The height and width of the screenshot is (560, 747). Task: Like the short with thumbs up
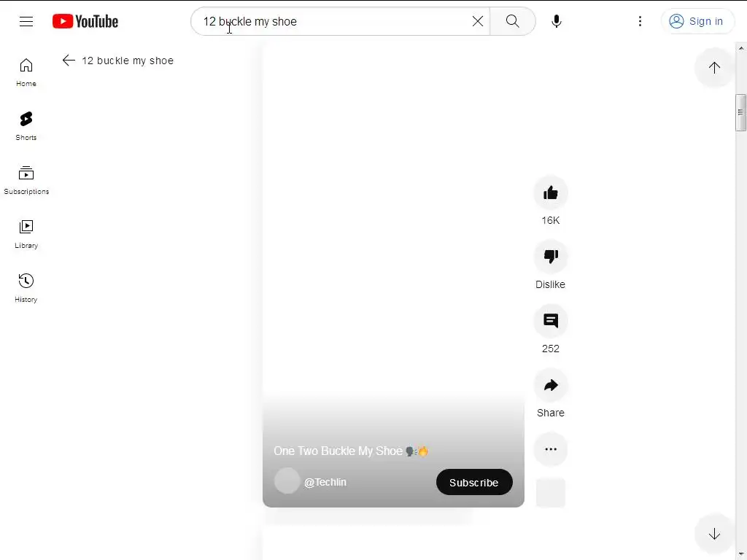(x=550, y=192)
